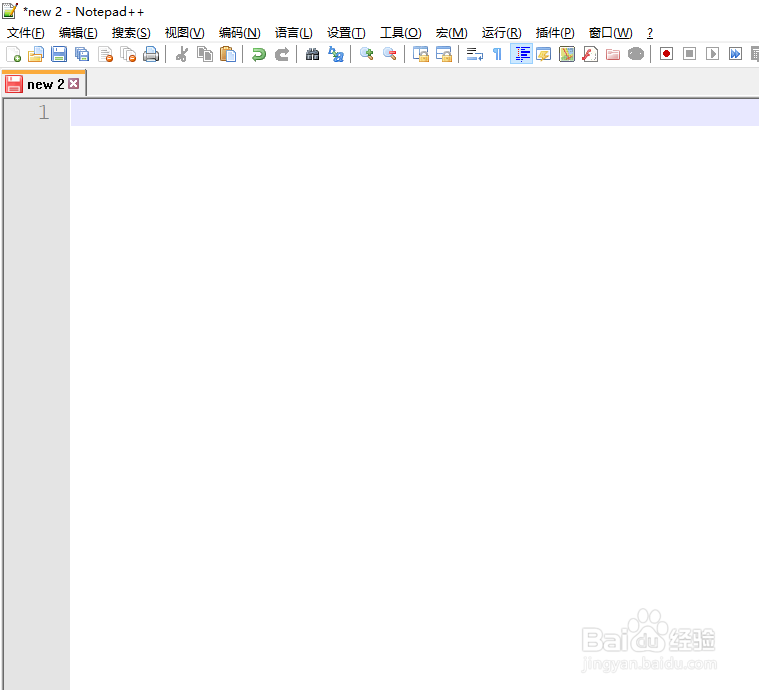Image resolution: width=759 pixels, height=690 pixels.
Task: Close current document via toolbar icon
Action: [105, 54]
